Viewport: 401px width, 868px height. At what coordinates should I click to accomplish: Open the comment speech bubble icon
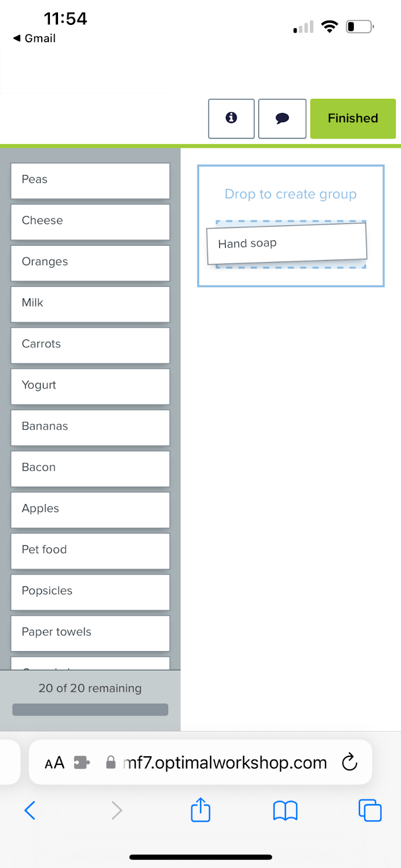282,118
